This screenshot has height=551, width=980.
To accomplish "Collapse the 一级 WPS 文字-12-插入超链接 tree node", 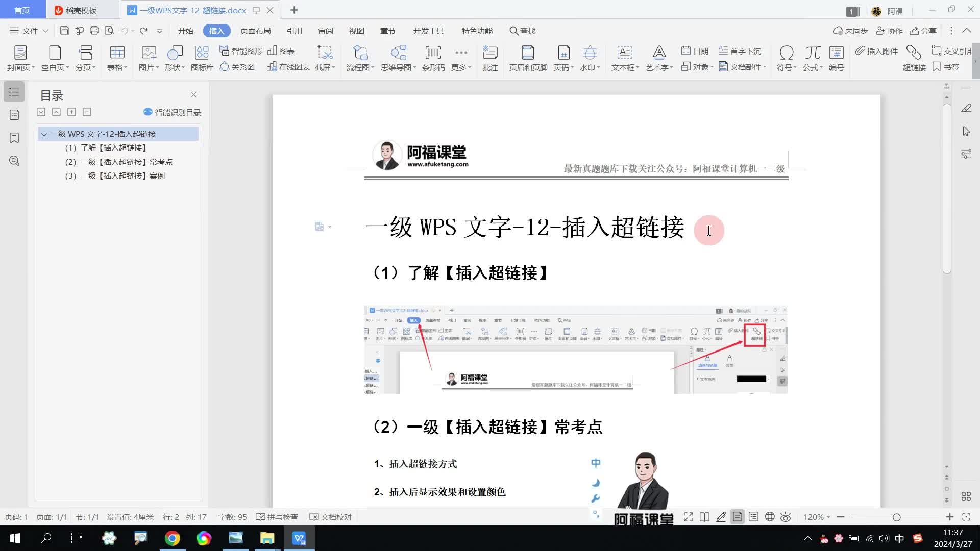I will click(44, 134).
